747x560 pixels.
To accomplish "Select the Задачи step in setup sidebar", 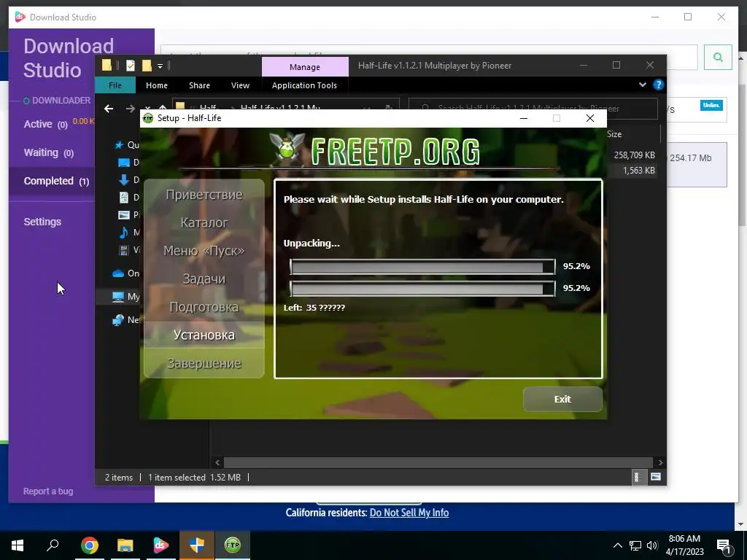I will tap(204, 279).
